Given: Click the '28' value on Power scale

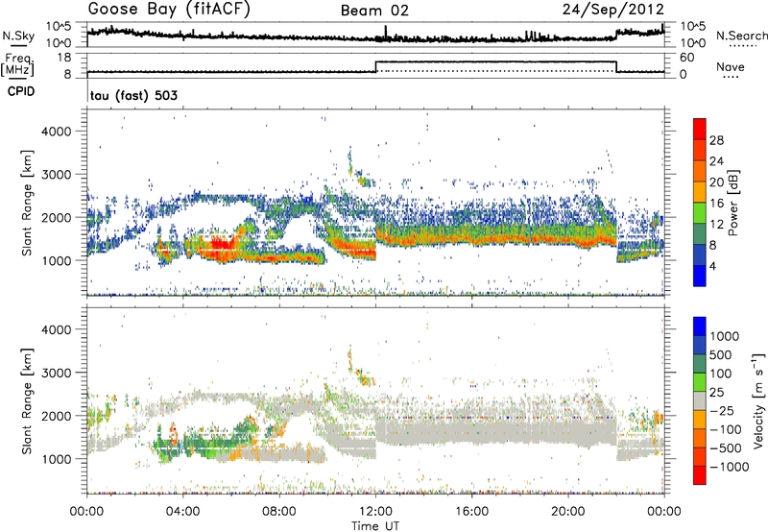Looking at the screenshot, I should (x=716, y=140).
